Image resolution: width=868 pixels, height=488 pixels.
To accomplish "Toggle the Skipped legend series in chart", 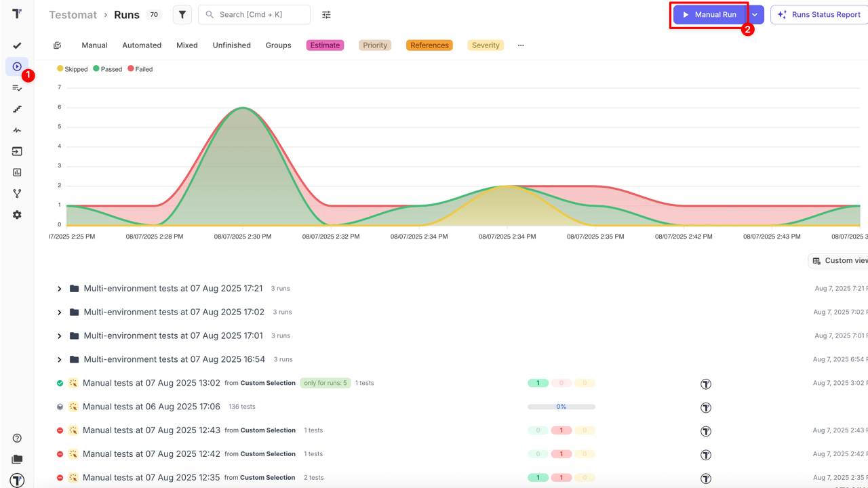I will click(x=72, y=69).
